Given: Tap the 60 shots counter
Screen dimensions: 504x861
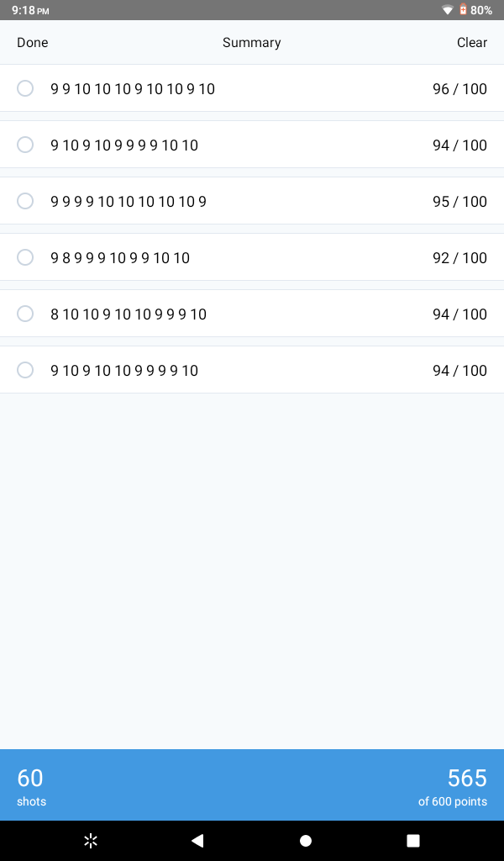Looking at the screenshot, I should coord(31,786).
